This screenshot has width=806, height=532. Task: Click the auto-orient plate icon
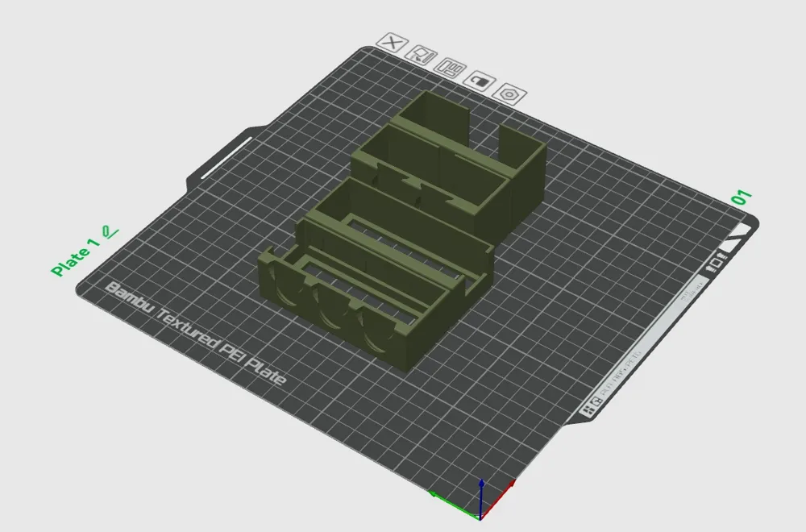pos(421,56)
